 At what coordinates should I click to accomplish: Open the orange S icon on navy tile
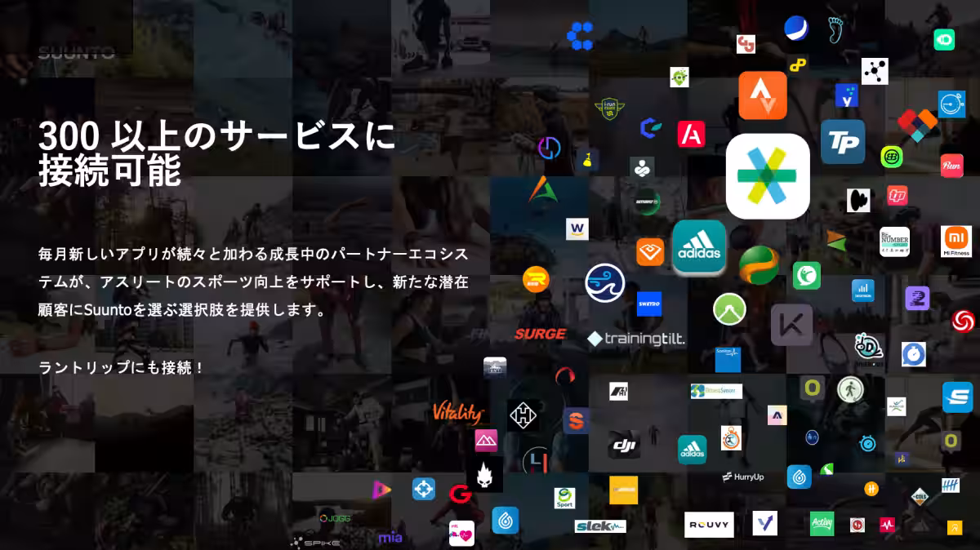[x=576, y=421]
